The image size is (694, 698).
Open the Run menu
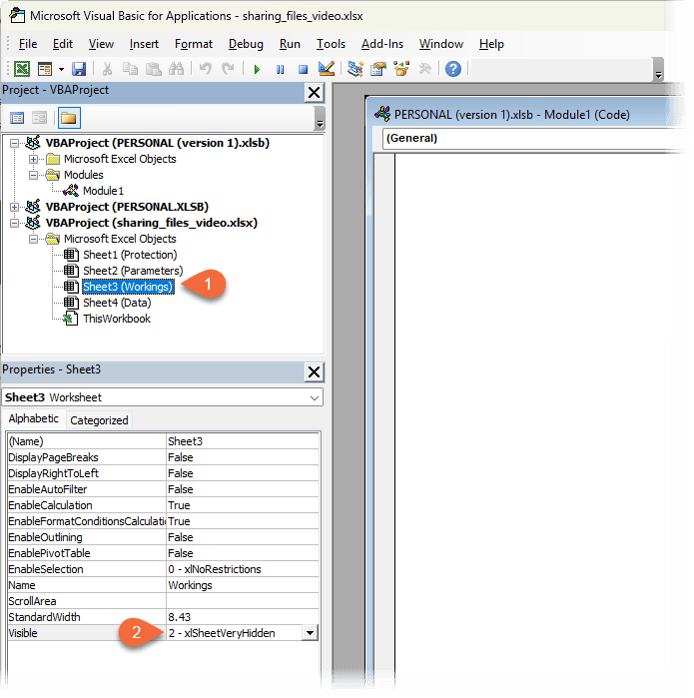pos(289,44)
